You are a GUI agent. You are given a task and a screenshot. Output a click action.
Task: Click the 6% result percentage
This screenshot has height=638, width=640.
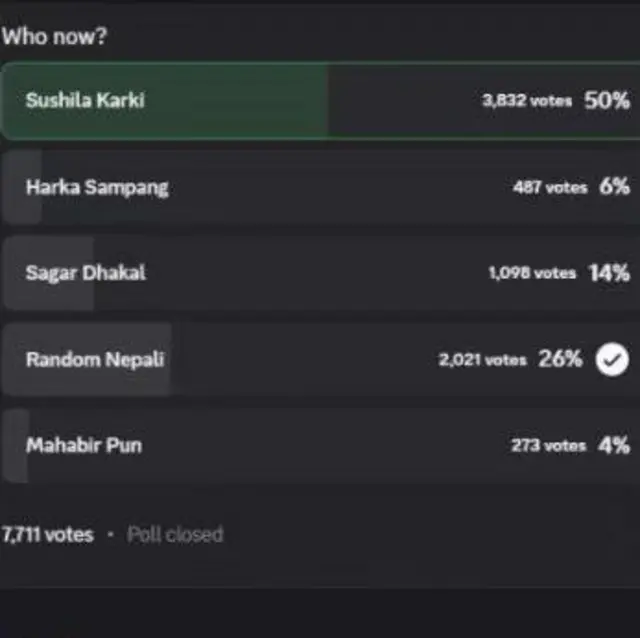(614, 187)
